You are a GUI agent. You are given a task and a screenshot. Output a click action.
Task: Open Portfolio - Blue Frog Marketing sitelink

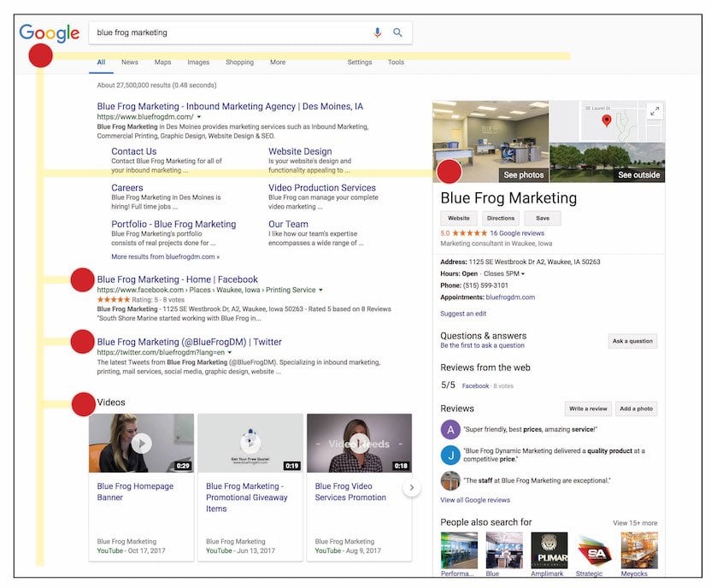[x=173, y=224]
